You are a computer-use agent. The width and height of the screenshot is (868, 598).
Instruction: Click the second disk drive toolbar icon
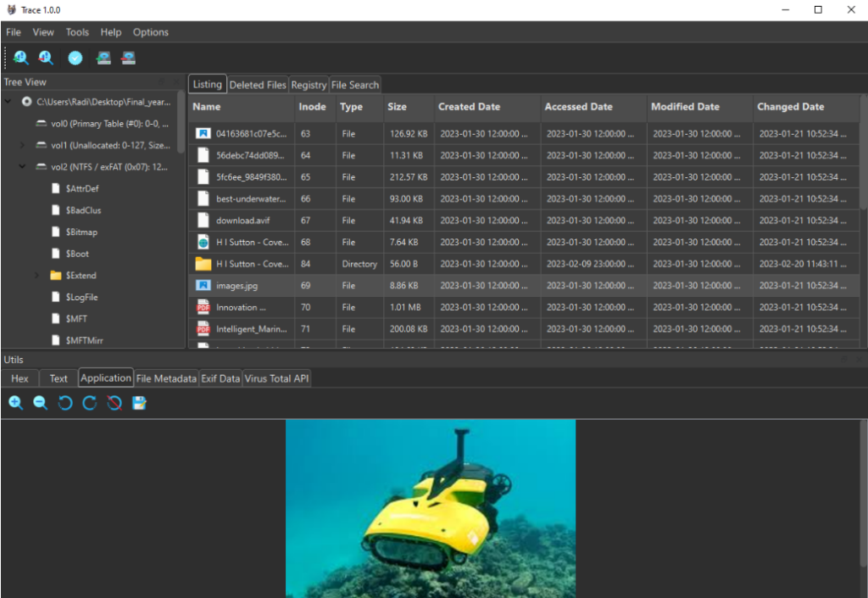click(x=129, y=58)
